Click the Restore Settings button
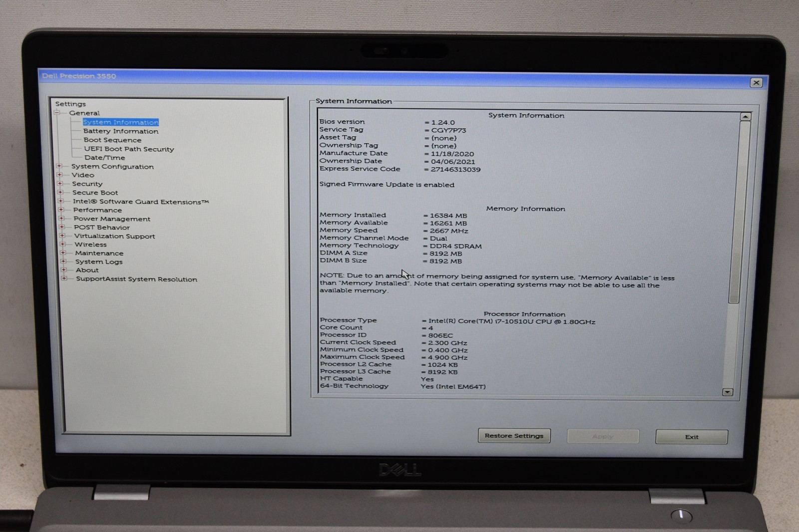Screen dimensions: 799x532 tap(514, 436)
